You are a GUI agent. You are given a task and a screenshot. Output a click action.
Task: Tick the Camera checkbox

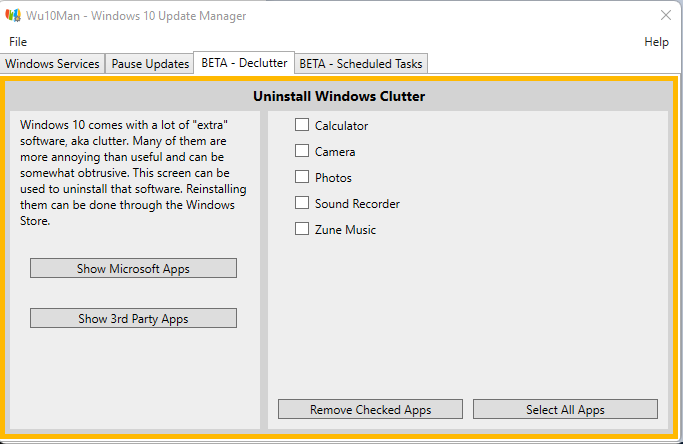click(x=302, y=151)
